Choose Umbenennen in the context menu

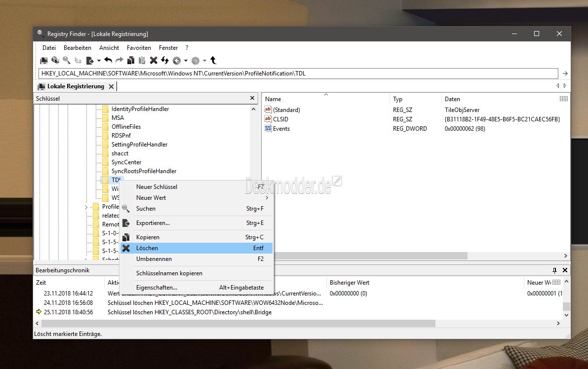(x=197, y=259)
